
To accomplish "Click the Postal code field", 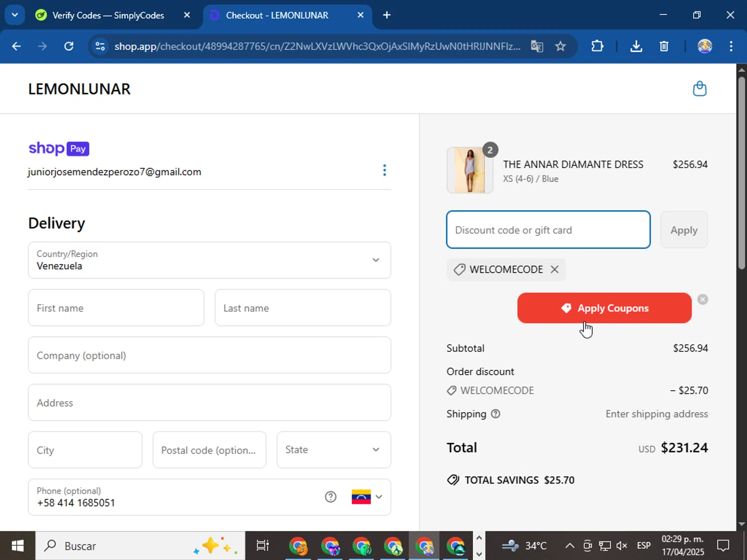I will click(x=209, y=449).
